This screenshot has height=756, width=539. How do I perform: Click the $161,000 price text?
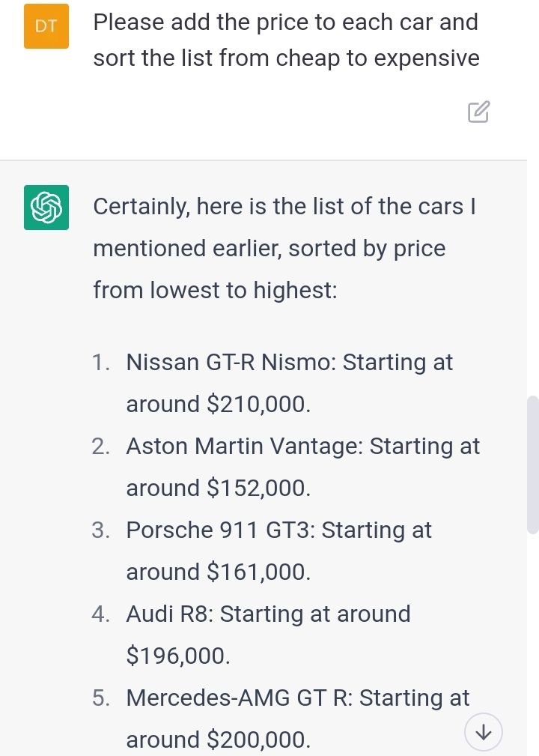[x=258, y=572]
